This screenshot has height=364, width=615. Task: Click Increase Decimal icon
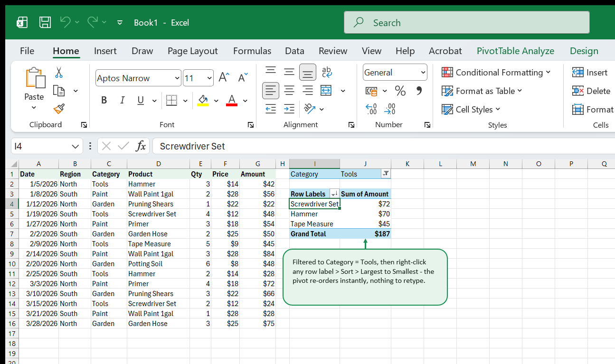tap(371, 109)
